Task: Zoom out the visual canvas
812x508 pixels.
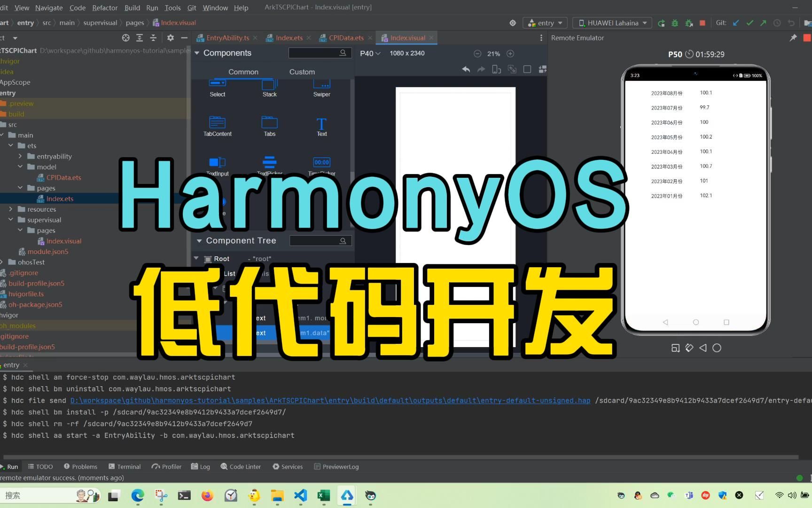Action: pos(477,54)
